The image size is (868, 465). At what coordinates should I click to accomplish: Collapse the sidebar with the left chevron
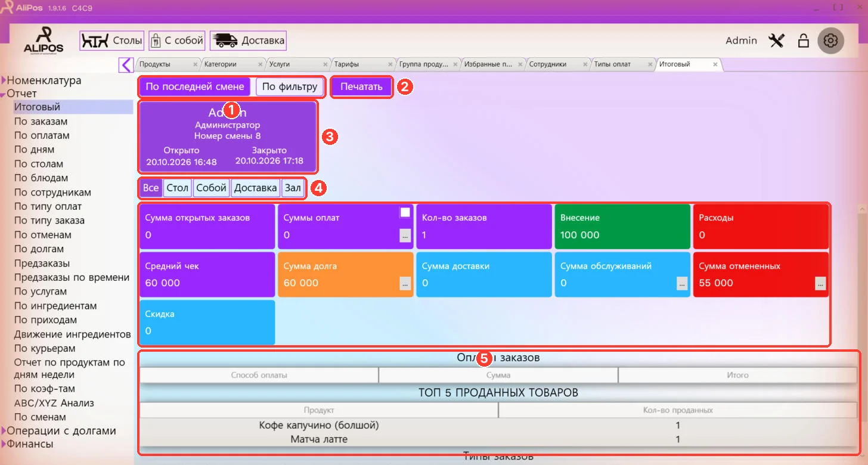coord(126,64)
